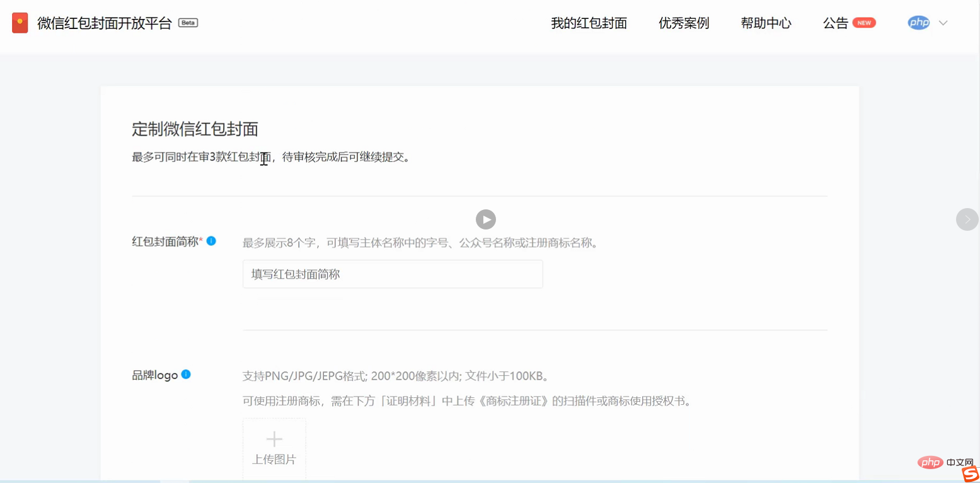Click the php account avatar
The height and width of the screenshot is (483, 980).
(919, 23)
